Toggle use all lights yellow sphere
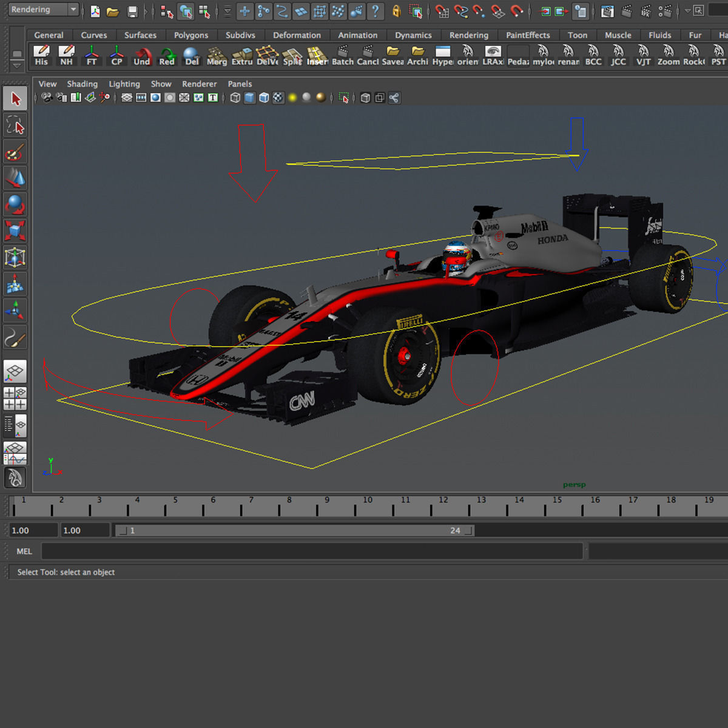728x728 pixels. 292,98
